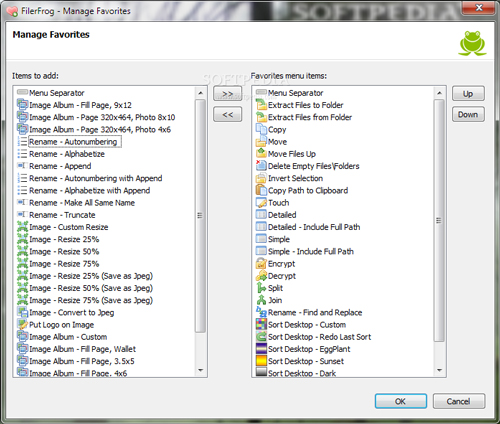Click the green frog logo
This screenshot has height=424, width=500.
coord(472,43)
